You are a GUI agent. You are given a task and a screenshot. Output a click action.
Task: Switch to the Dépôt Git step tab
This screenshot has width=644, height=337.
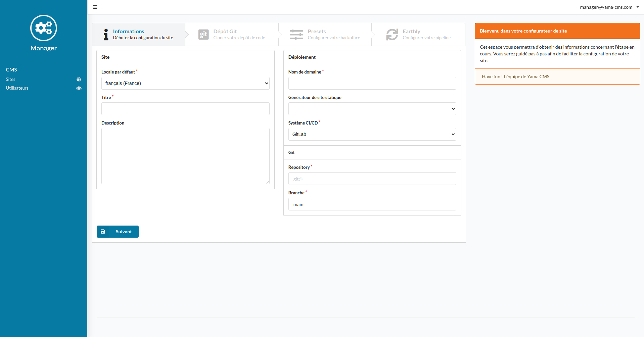pyautogui.click(x=232, y=34)
